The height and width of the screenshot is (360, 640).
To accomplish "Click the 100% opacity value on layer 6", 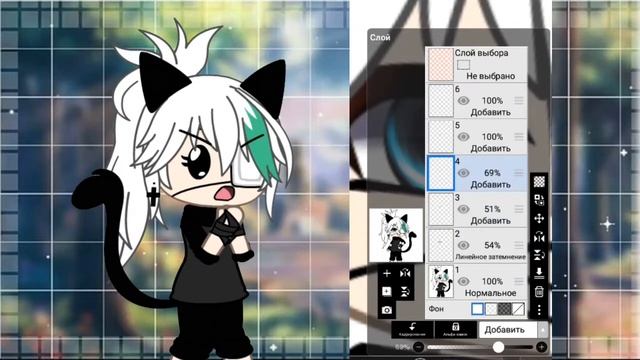I will pyautogui.click(x=492, y=100).
